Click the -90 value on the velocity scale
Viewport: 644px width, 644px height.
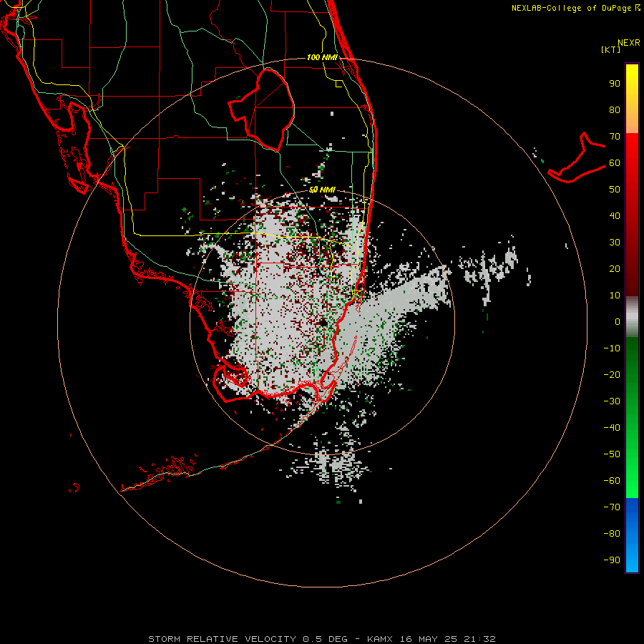point(612,560)
